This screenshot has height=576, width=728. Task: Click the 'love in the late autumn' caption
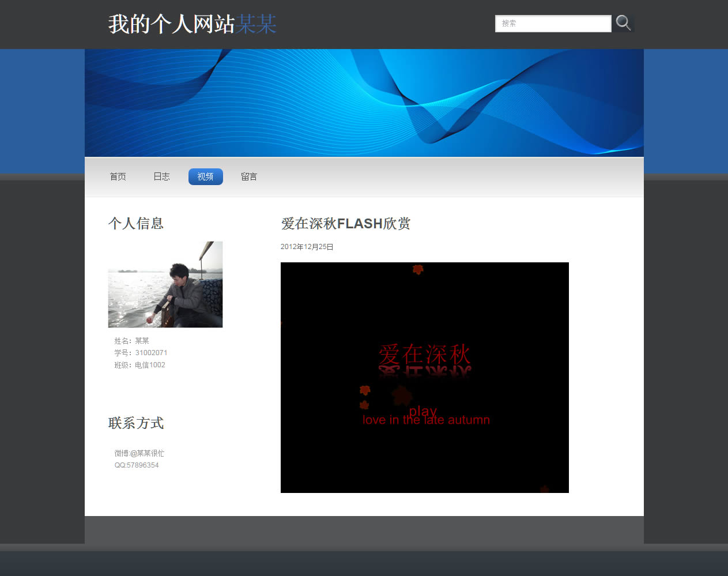[x=426, y=420]
